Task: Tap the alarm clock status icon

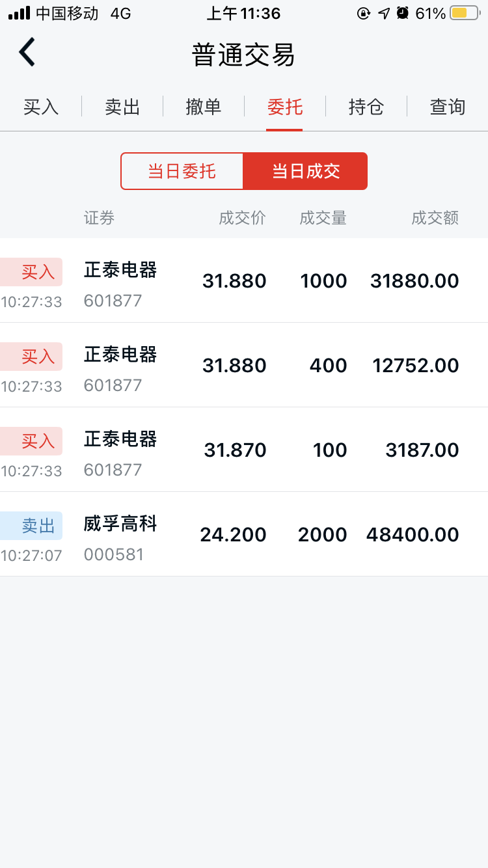Action: click(x=403, y=13)
